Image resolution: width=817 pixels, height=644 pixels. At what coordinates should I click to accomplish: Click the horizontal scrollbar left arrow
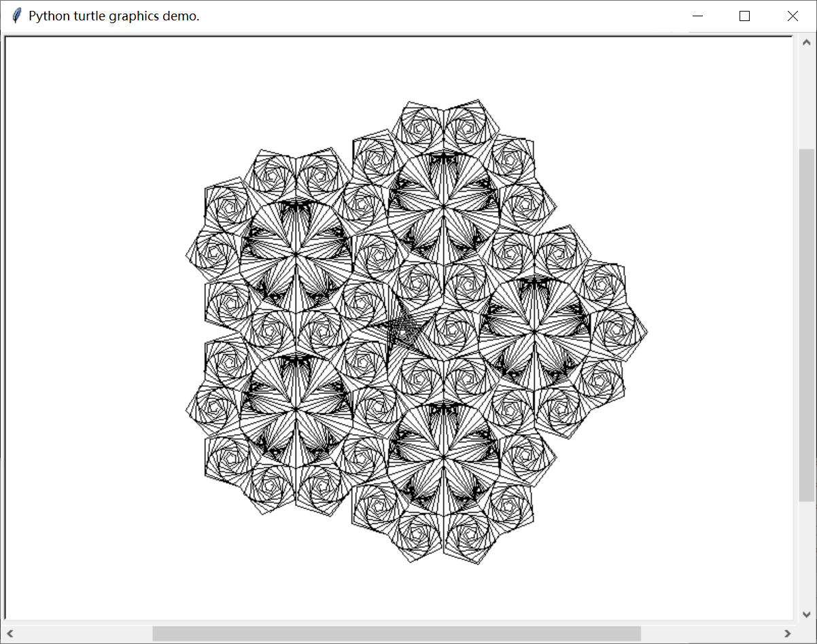(11, 634)
